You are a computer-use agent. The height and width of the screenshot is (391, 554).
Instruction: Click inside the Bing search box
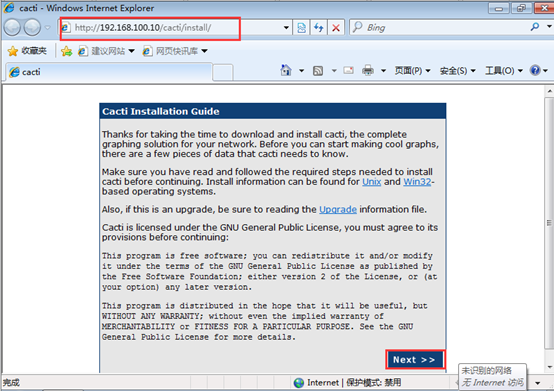tap(438, 28)
